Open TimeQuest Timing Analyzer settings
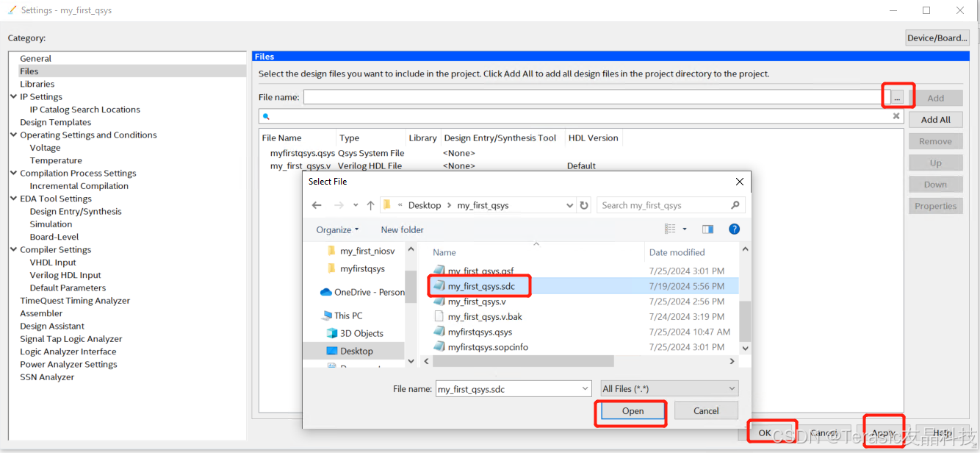Viewport: 980px width, 453px height. pyautogui.click(x=75, y=301)
